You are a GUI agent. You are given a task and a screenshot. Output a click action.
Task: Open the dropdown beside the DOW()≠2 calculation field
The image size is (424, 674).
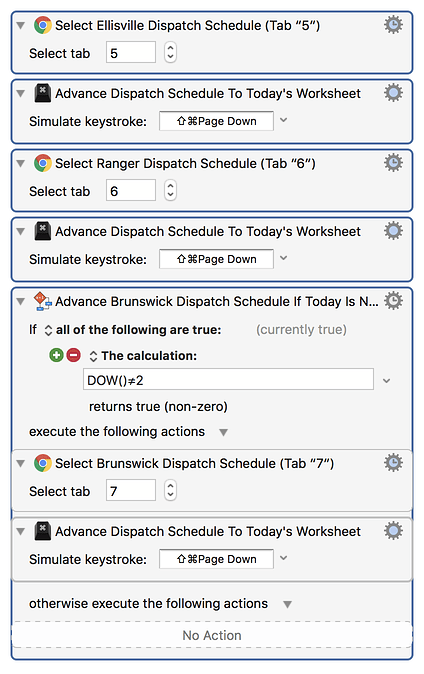coord(387,380)
